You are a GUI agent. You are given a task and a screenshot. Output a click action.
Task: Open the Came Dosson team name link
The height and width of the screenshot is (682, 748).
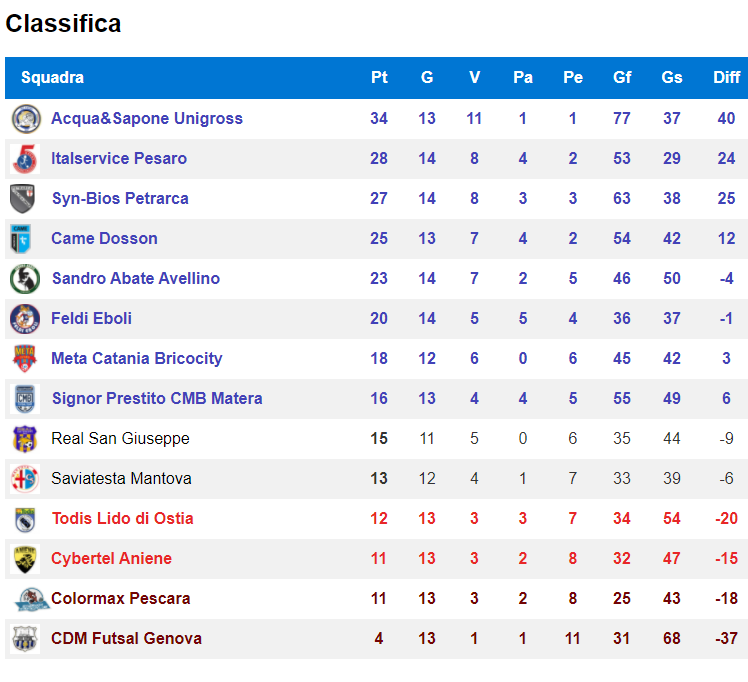tap(104, 238)
